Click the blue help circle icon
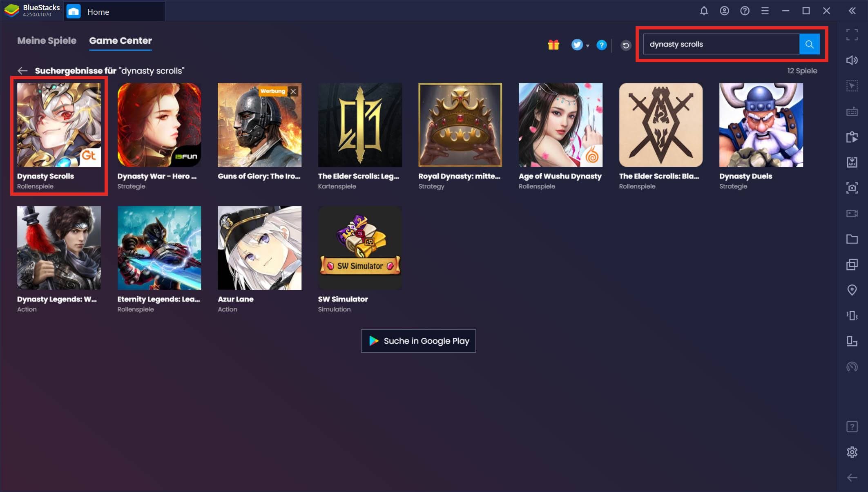 (602, 45)
